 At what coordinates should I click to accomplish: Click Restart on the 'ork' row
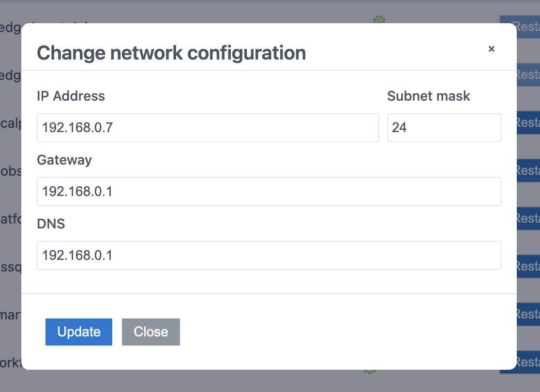pos(528,362)
